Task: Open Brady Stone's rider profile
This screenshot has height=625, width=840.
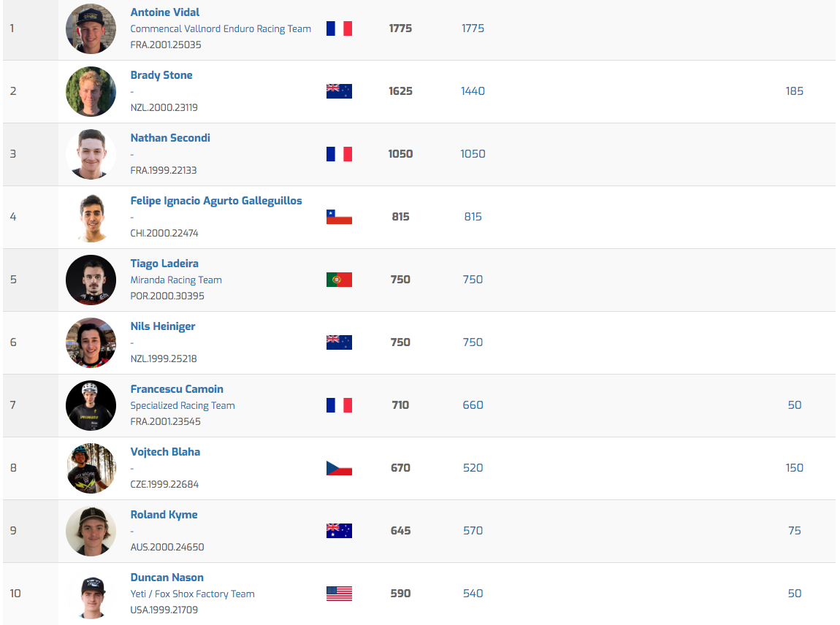Action: click(x=161, y=75)
